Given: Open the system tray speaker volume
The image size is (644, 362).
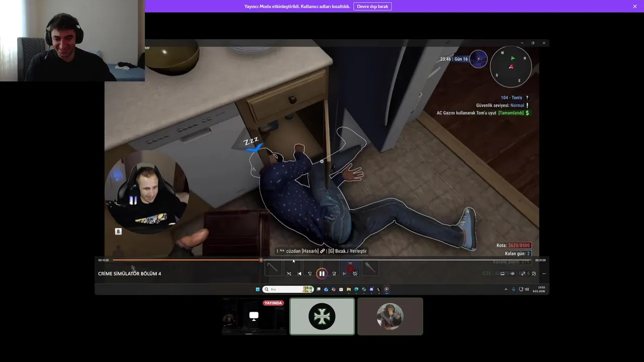Looking at the screenshot, I should coord(527,289).
